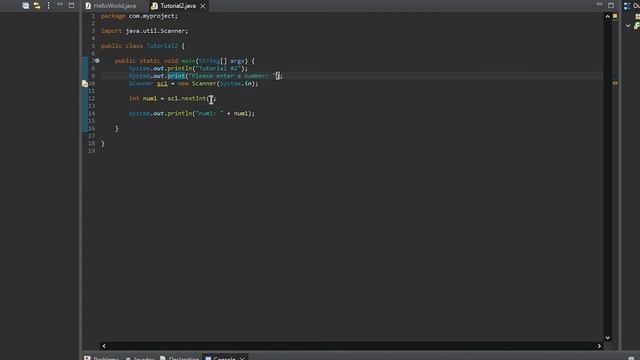This screenshot has width=640, height=360.
Task: Click overview ruler warning mark near line 10
Action: point(615,83)
